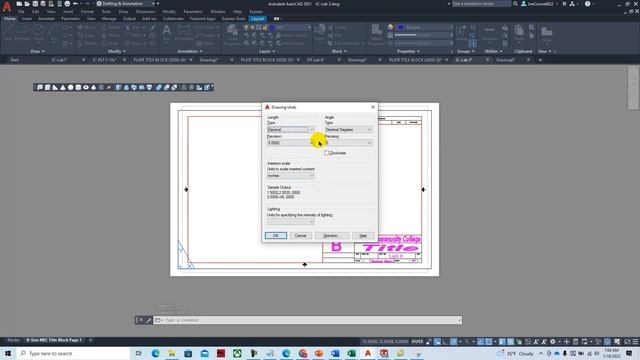Click Cancel in the Drawing Units dialog
The height and width of the screenshot is (360, 640).
pyautogui.click(x=300, y=236)
